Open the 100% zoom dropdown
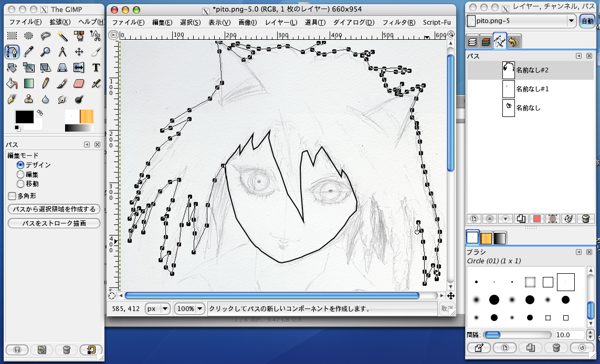The height and width of the screenshot is (364, 600). click(190, 308)
